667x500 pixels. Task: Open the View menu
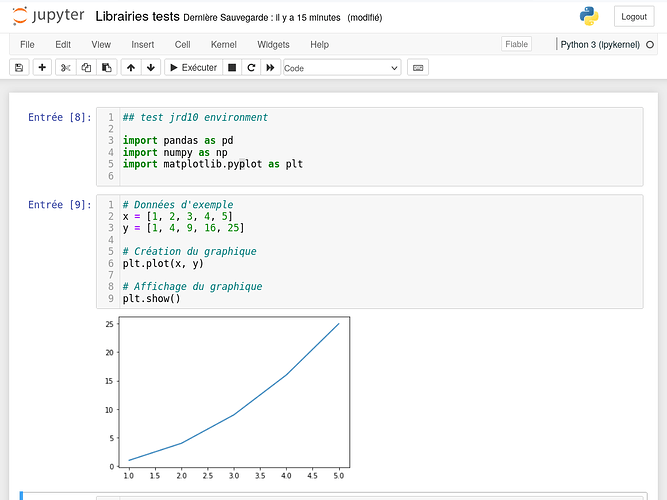101,45
